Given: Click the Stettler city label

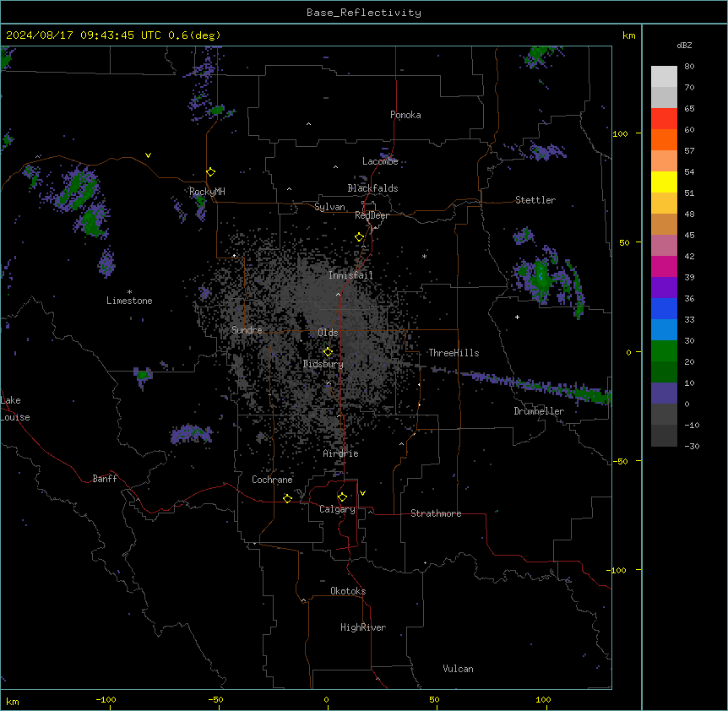Looking at the screenshot, I should 535,200.
